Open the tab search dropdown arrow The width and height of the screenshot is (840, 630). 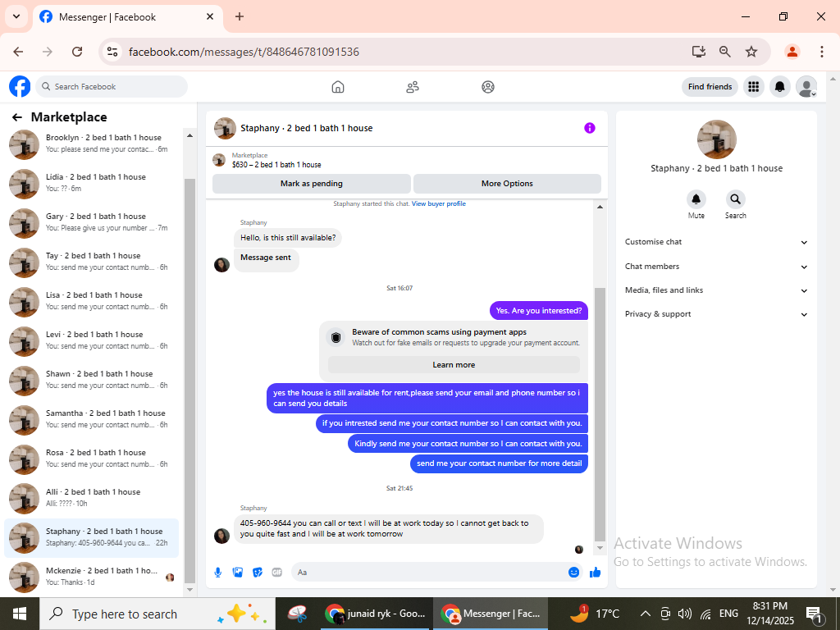16,16
